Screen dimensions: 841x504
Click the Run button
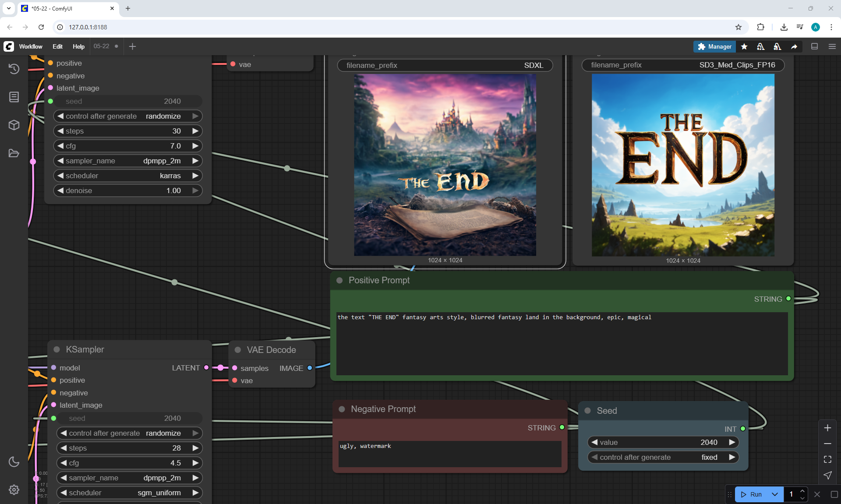pyautogui.click(x=752, y=494)
